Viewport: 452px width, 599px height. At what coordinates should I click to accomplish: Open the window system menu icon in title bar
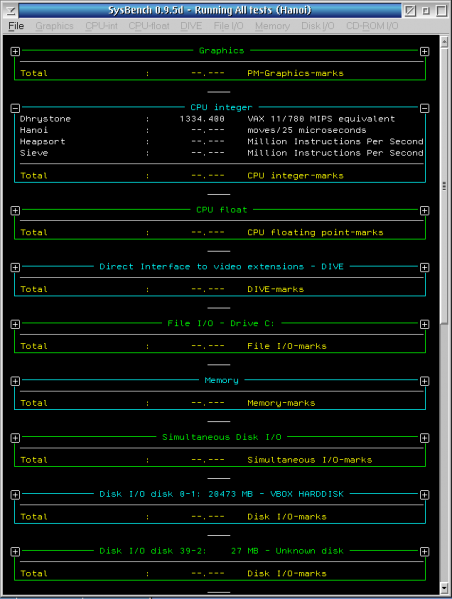click(10, 10)
